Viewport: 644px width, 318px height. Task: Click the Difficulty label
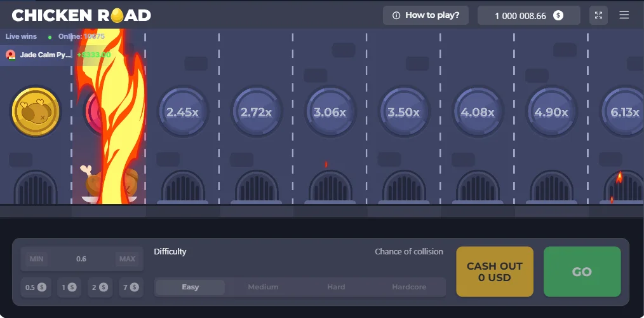point(170,251)
